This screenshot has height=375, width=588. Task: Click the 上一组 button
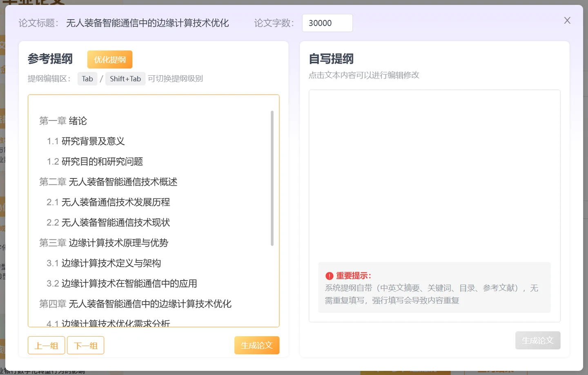tap(47, 346)
